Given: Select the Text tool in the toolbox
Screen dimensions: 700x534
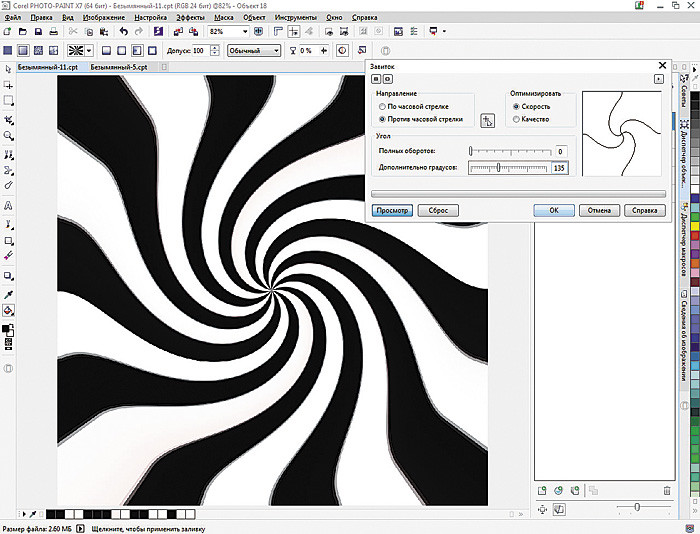Looking at the screenshot, I should click(9, 204).
